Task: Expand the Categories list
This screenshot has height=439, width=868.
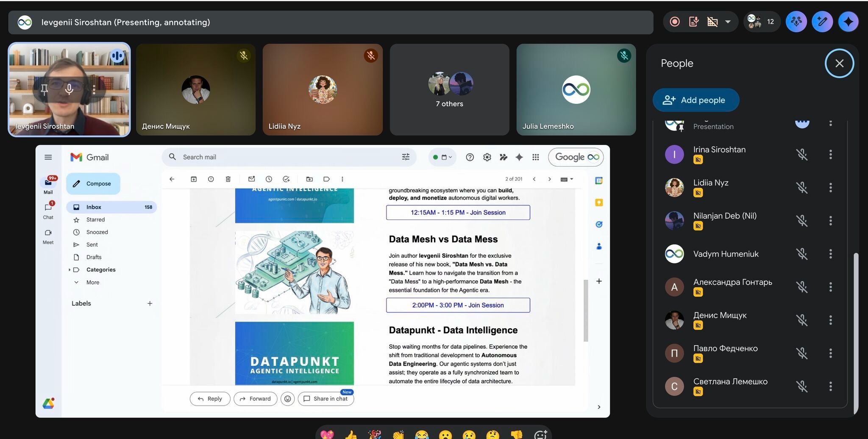Action: click(x=70, y=270)
